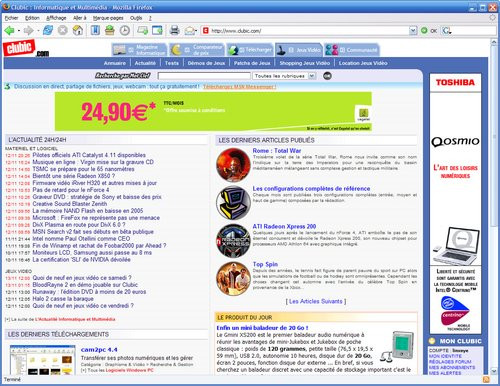Screen dimensions: 500x386
Task: Click the New Tab toolbar icon
Action: pos(143,31)
